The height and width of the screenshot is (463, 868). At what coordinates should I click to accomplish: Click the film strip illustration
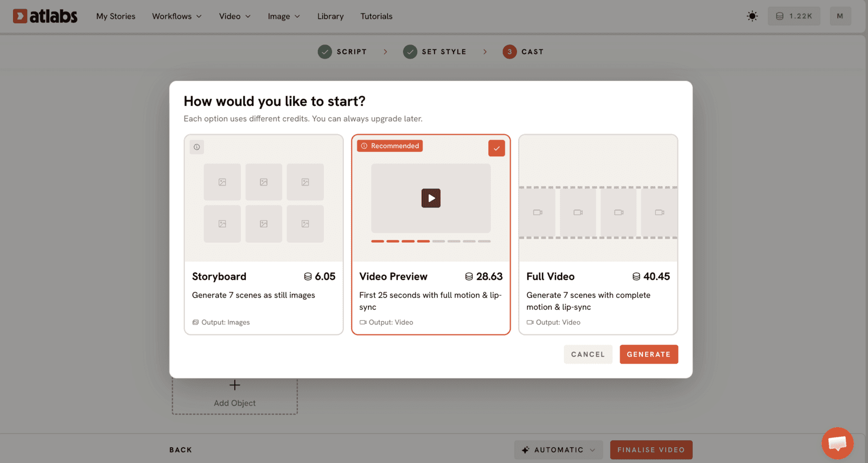tap(598, 212)
